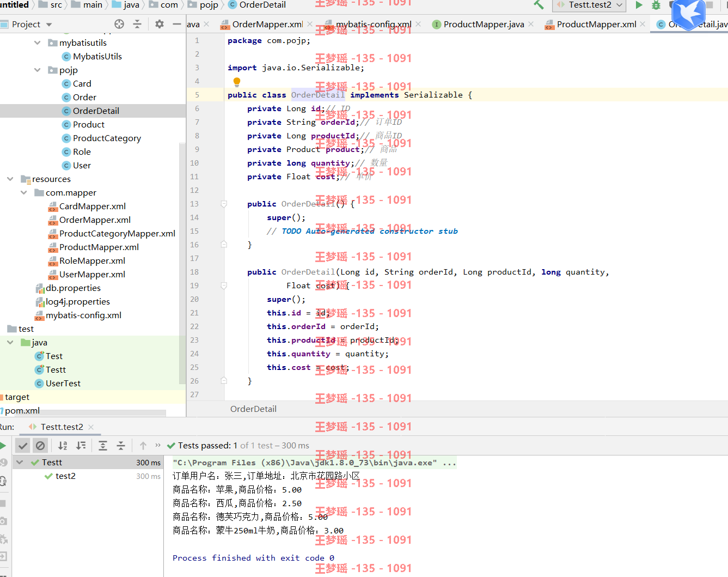The image size is (728, 577).
Task: Open db.properties file
Action: (x=68, y=288)
